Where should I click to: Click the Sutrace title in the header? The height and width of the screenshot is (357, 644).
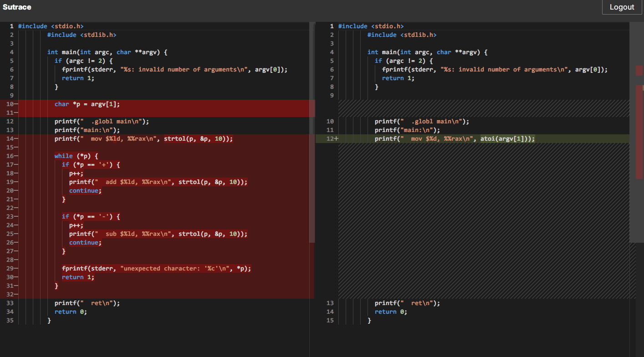(17, 7)
